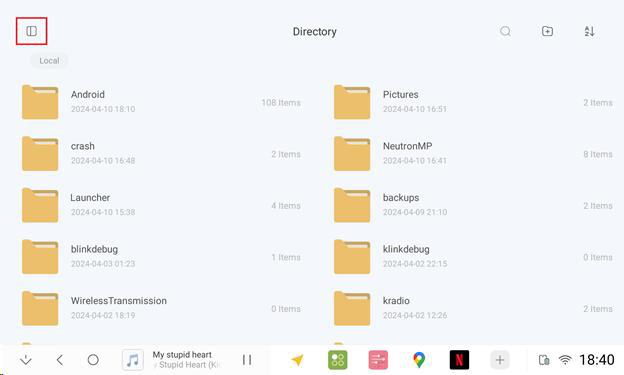Open the Launcher folder icon
624x375 pixels.
click(40, 205)
